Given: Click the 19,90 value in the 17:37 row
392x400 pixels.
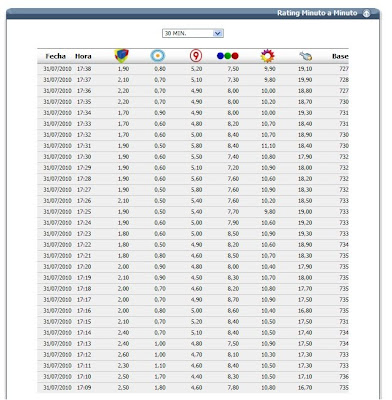Looking at the screenshot, I should (305, 80).
